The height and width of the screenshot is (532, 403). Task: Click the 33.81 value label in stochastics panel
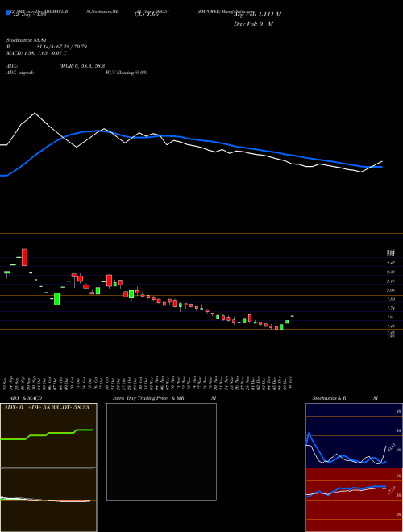click(390, 447)
